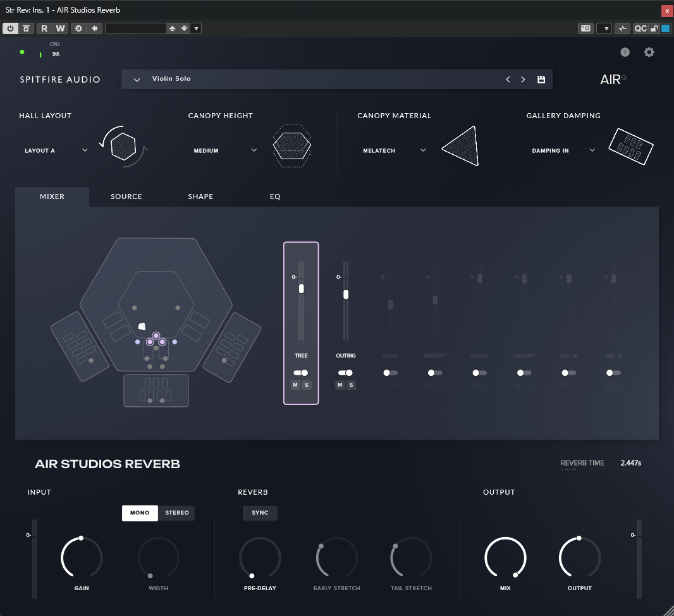The height and width of the screenshot is (616, 674).
Task: Go to the previous preset arrow
Action: tap(508, 80)
